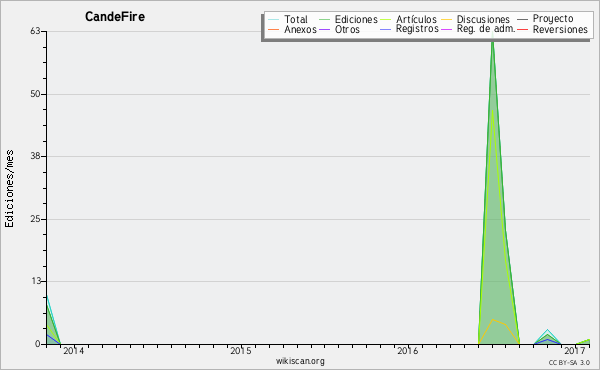Screen dimensions: 600x370
Task: Click the 25 y-axis value
Action: pyautogui.click(x=35, y=219)
